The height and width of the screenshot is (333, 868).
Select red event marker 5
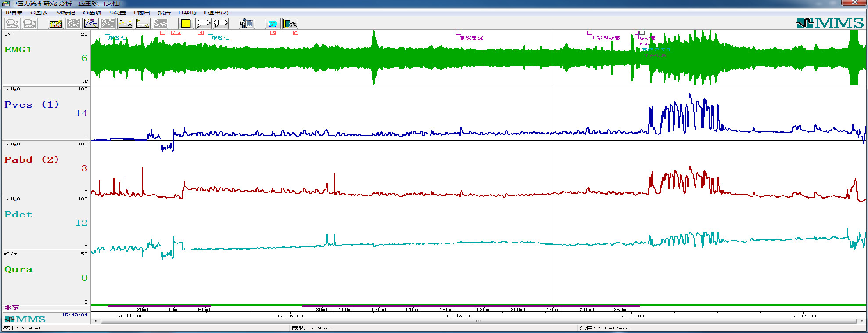pyautogui.click(x=273, y=33)
